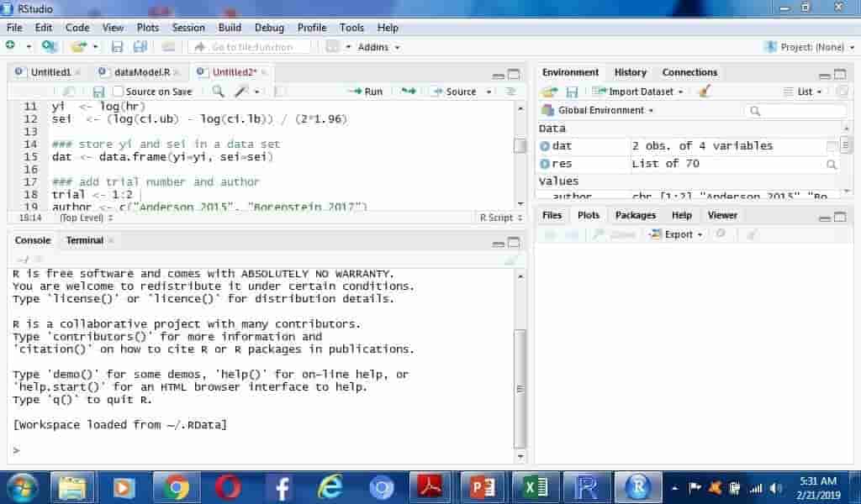Save the current script with the editor toolbar disk icon
The height and width of the screenshot is (504, 861).
point(98,92)
